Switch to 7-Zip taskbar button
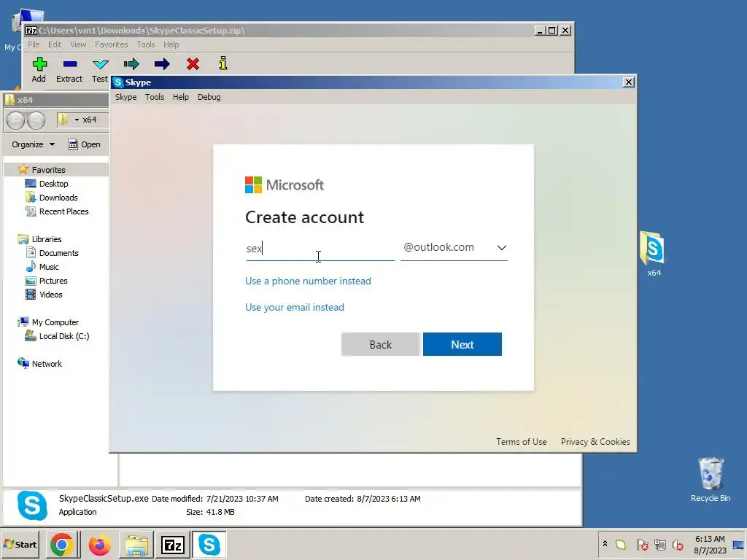The width and height of the screenshot is (747, 560). (x=172, y=545)
